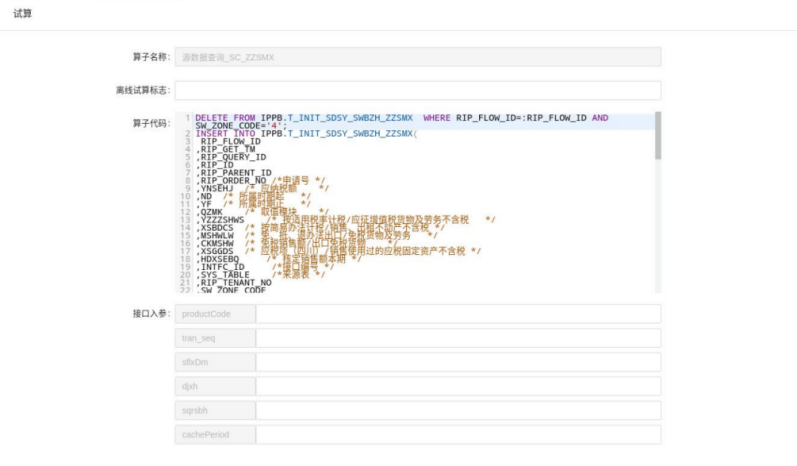Click the 算子代码 label
This screenshot has width=797, height=466.
(x=151, y=123)
